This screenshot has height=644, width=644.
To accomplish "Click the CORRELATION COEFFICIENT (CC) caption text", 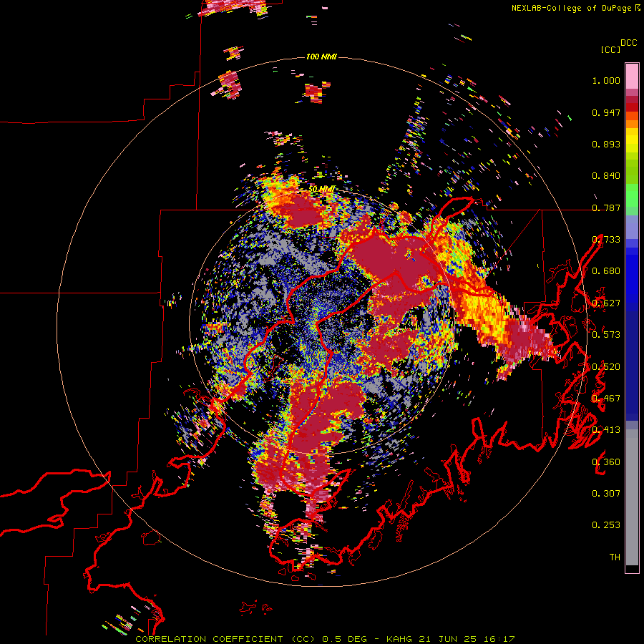I will (x=225, y=639).
